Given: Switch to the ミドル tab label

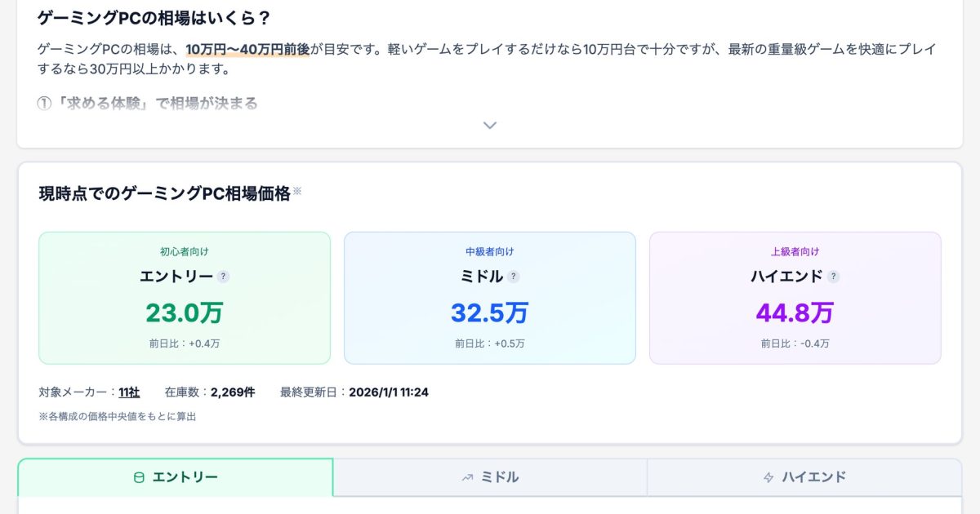Looking at the screenshot, I should (500, 477).
